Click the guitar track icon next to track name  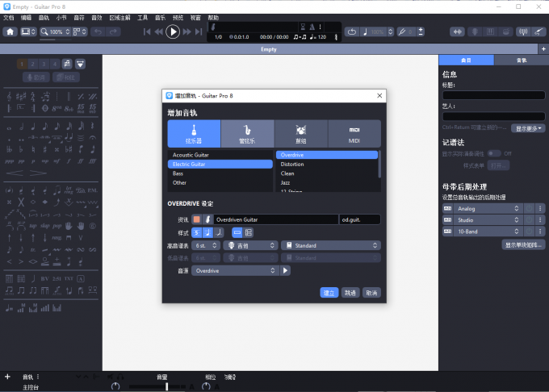pos(207,219)
